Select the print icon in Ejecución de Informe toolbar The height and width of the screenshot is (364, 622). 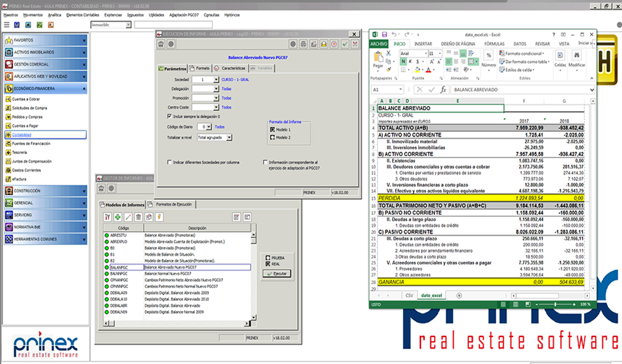(303, 45)
